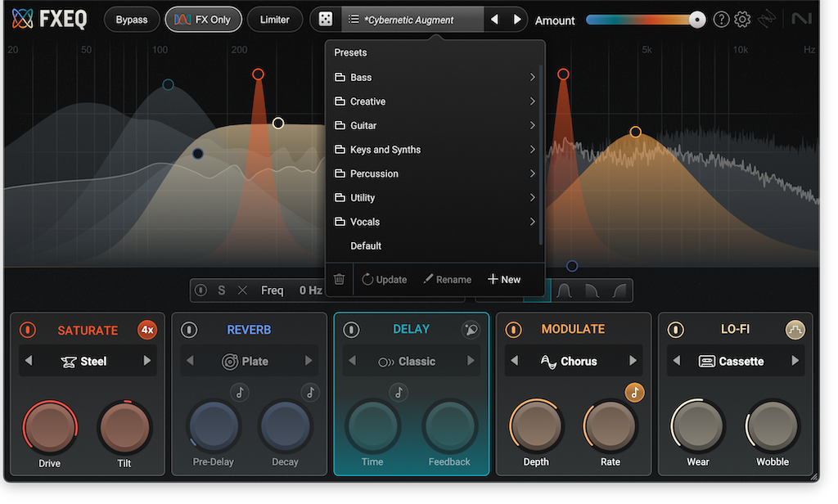Click the Update preset button
838x504 pixels.
pos(385,279)
